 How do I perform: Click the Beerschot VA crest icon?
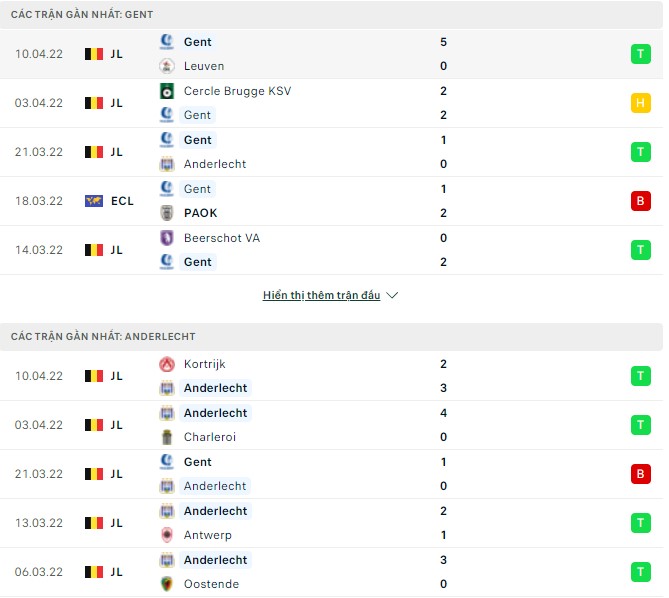click(x=167, y=238)
